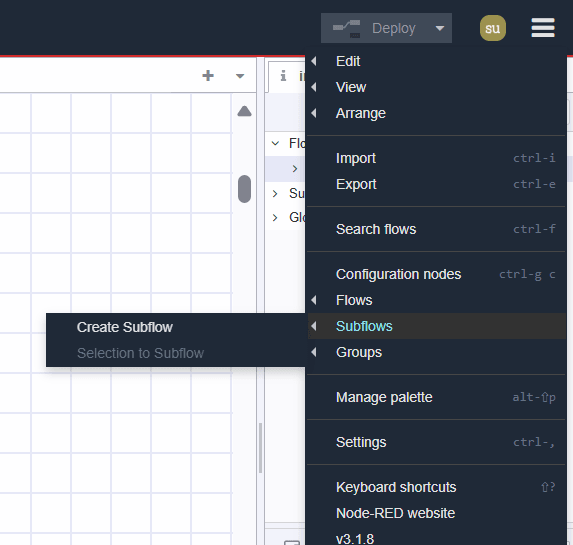This screenshot has height=545, width=573.
Task: Expand the Global Configuration tree section
Action: 275,218
